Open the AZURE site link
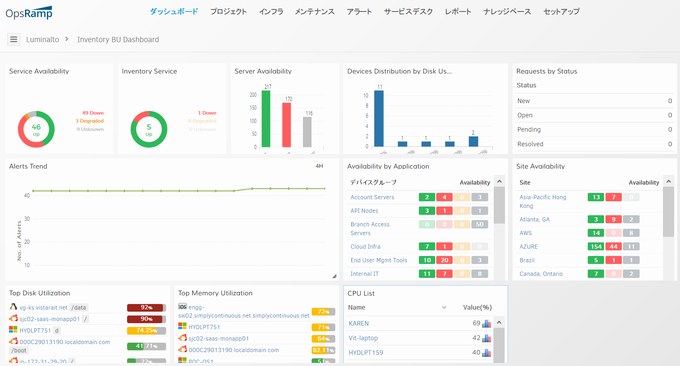This screenshot has width=680, height=366. [x=528, y=246]
